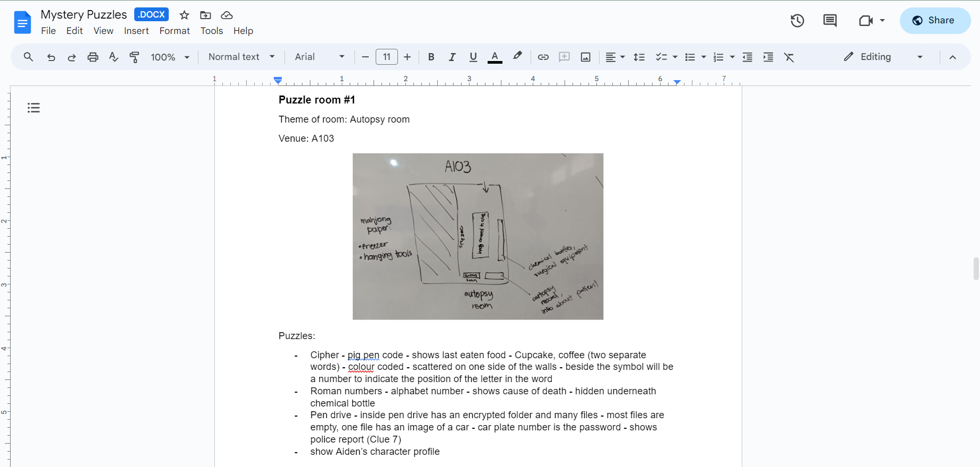Open the comments panel icon

[830, 21]
